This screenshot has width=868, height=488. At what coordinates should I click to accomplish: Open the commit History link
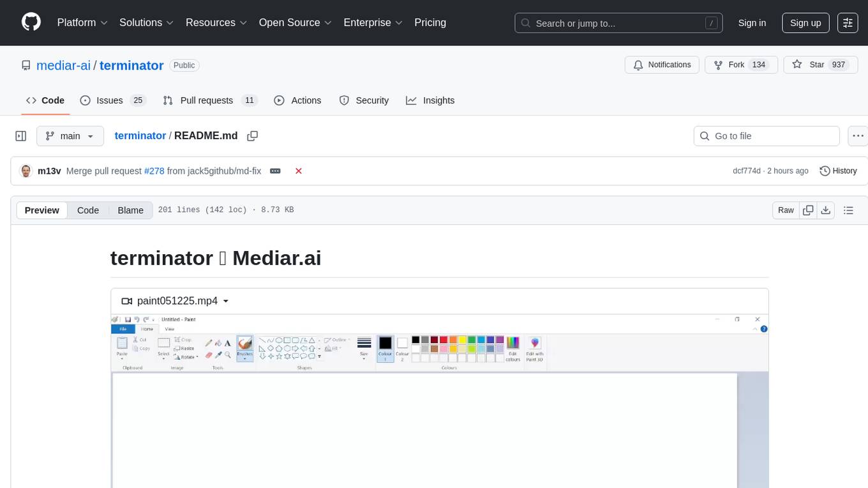tap(838, 171)
